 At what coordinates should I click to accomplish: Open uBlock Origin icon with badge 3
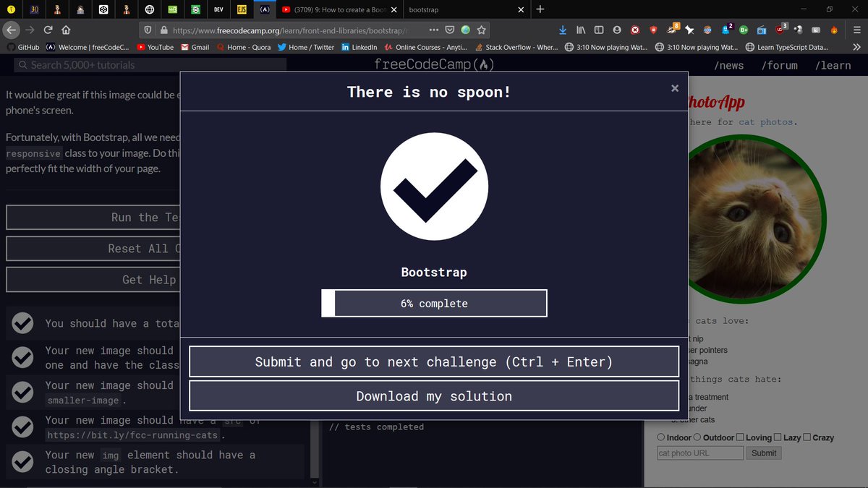[780, 30]
